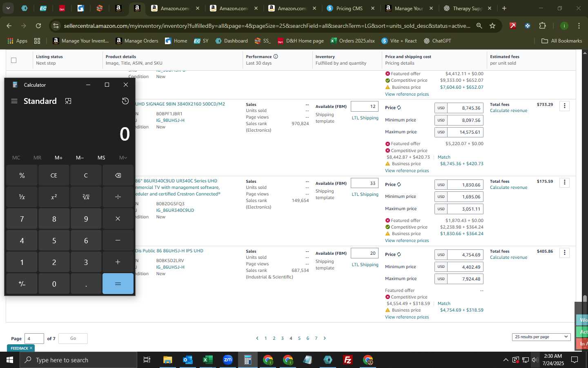The height and width of the screenshot is (368, 588).
Task: Open actions menu for $733.29 fees row
Action: pos(565,106)
